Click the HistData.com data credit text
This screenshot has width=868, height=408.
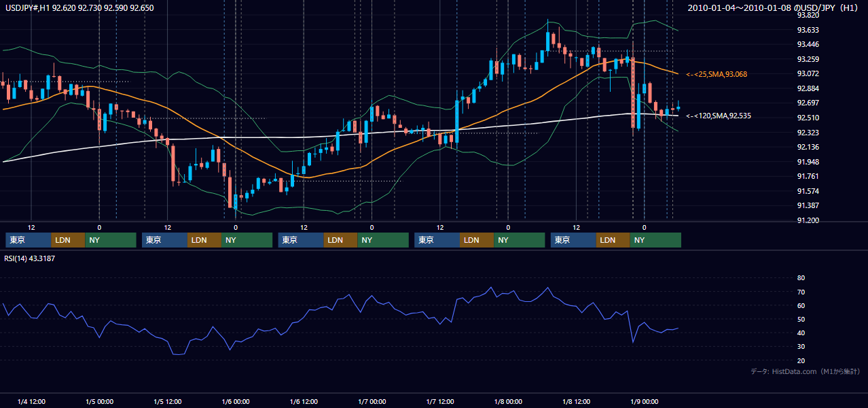[806, 371]
